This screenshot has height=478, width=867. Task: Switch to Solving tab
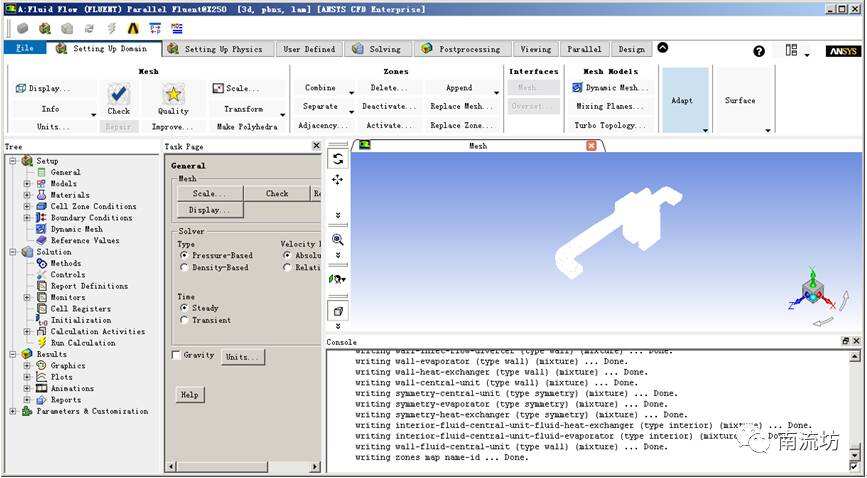pos(379,49)
